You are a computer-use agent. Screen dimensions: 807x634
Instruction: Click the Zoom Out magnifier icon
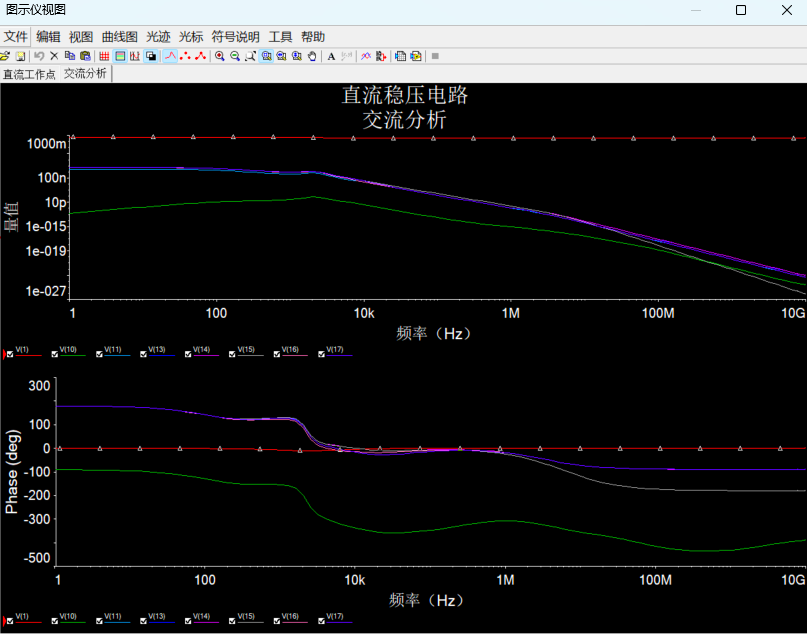point(235,56)
